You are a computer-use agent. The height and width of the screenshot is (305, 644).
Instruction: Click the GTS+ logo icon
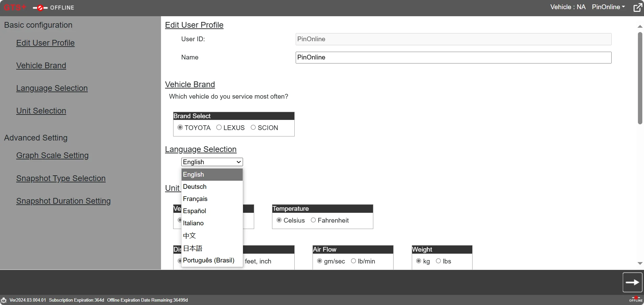coord(15,7)
